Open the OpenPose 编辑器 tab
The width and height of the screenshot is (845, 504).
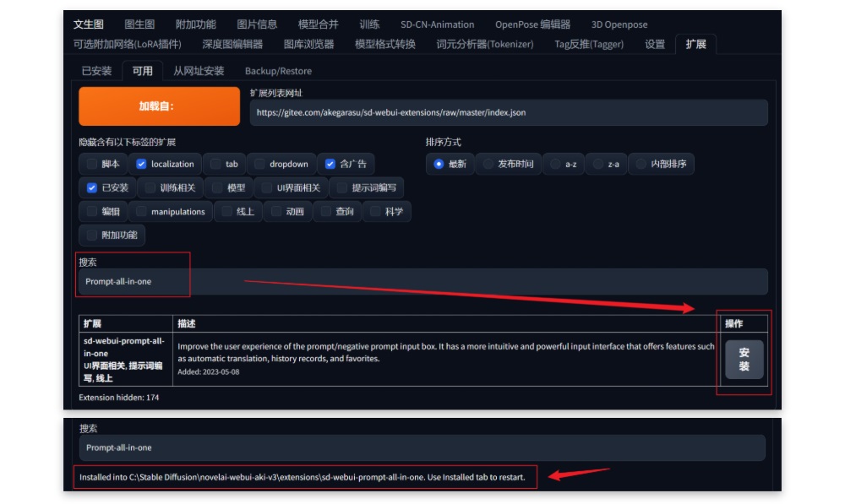(532, 24)
